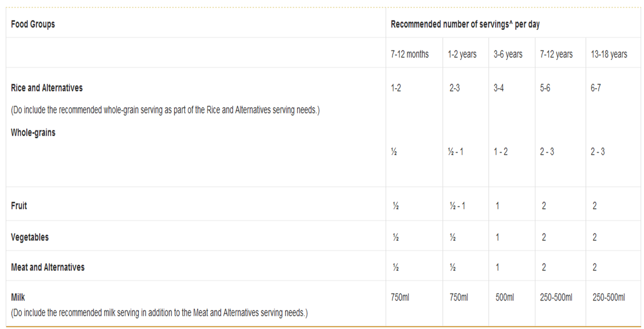Click the 7-12 months age column

[x=410, y=54]
